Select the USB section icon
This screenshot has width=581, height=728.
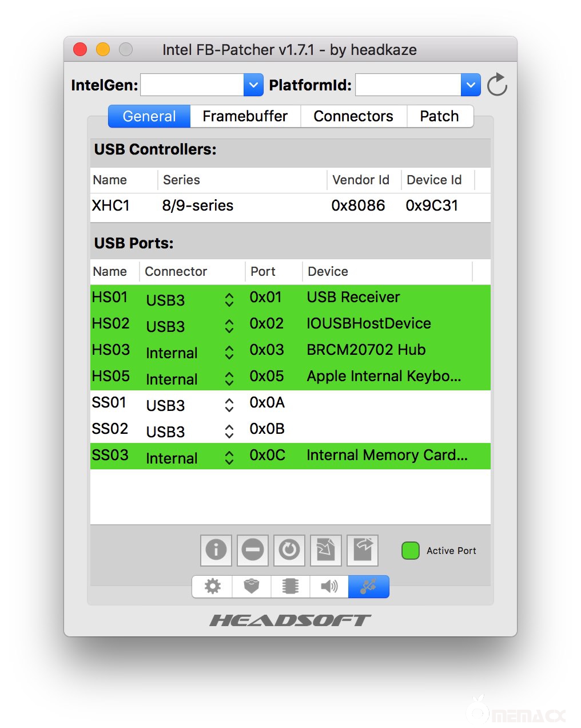pos(368,586)
